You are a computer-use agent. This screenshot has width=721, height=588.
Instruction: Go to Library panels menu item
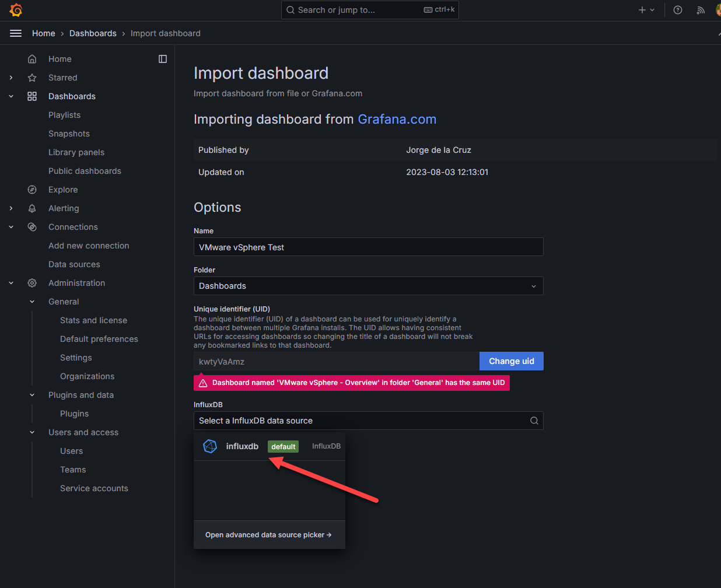(76, 152)
